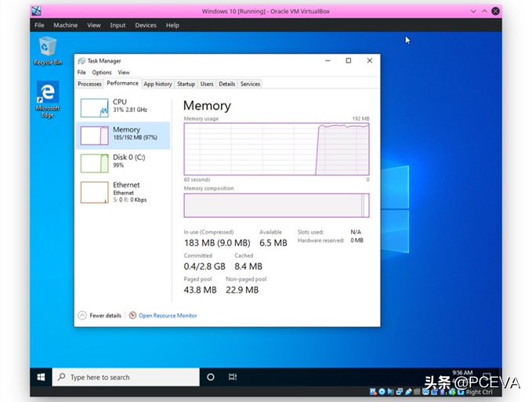Click the Memory composition bar

point(277,205)
